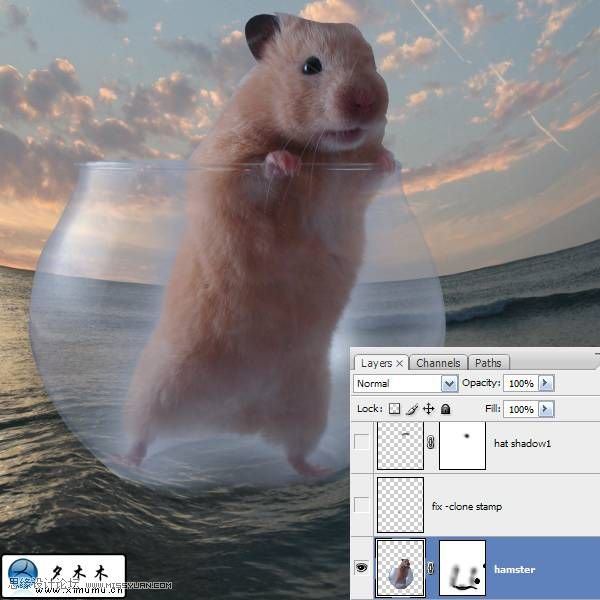Show the fix -clone stamp layer
The image size is (600, 600).
pos(361,505)
